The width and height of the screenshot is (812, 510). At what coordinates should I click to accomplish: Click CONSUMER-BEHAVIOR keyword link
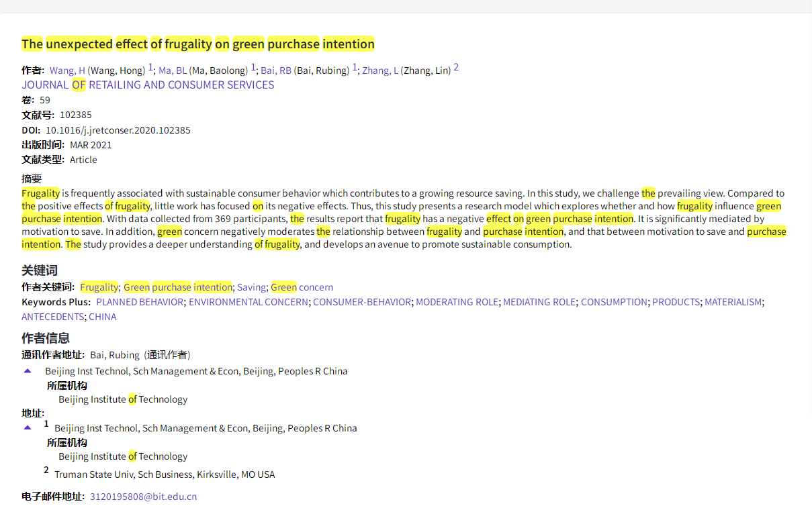tap(361, 302)
